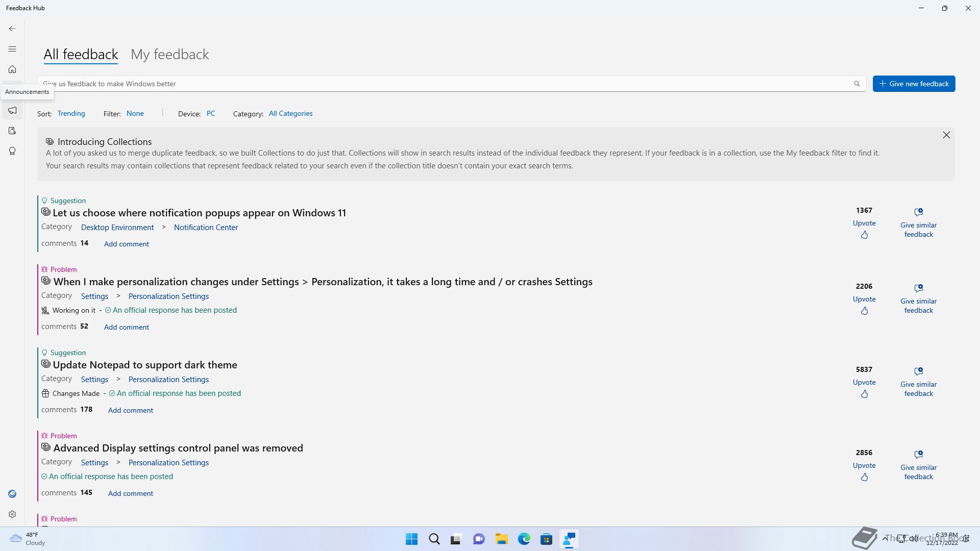Open the Home icon in sidebar

[x=12, y=69]
